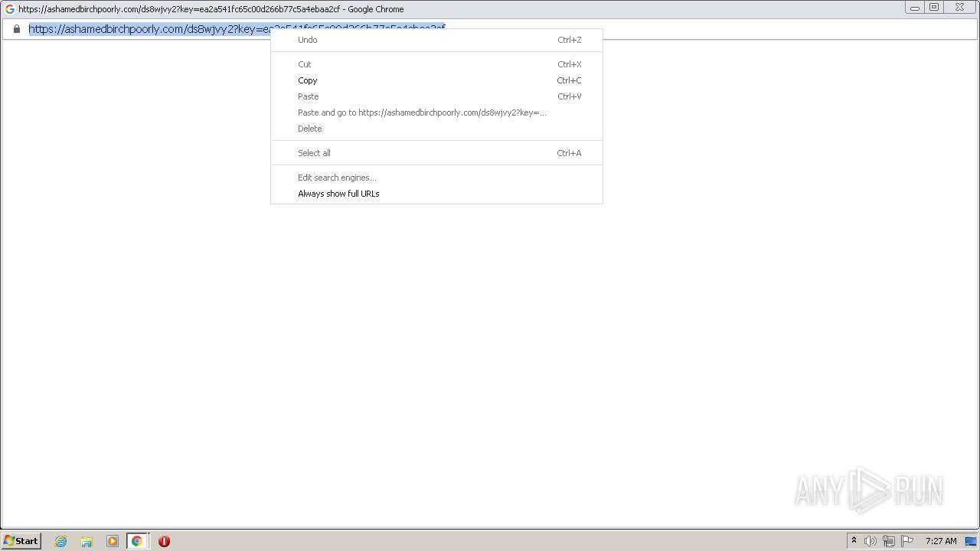Choose Cut from the context menu
The height and width of the screenshot is (551, 980).
[436, 64]
